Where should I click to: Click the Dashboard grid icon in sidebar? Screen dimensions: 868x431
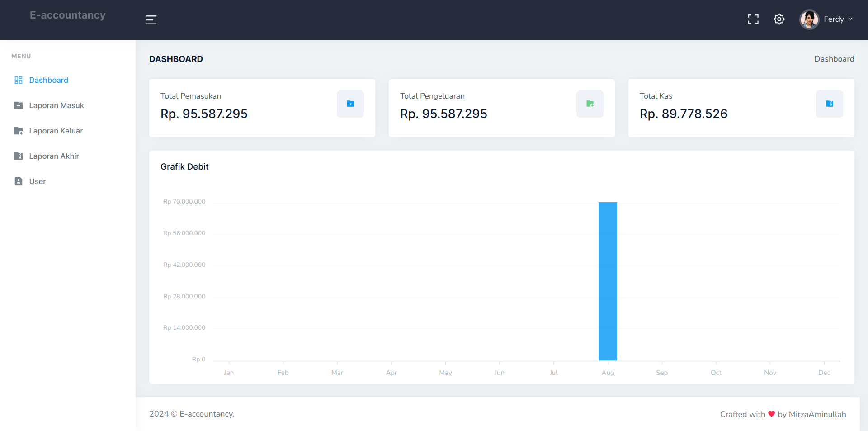[x=19, y=80]
